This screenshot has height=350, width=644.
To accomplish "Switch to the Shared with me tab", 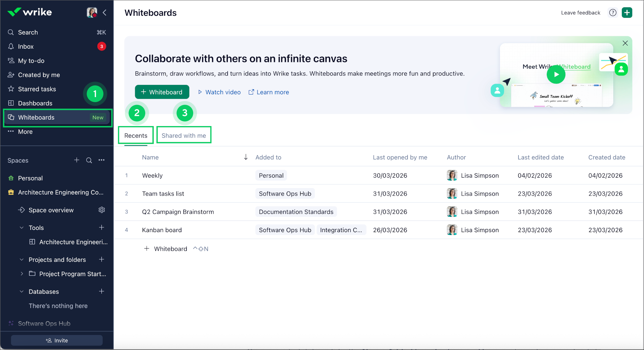I will 184,135.
